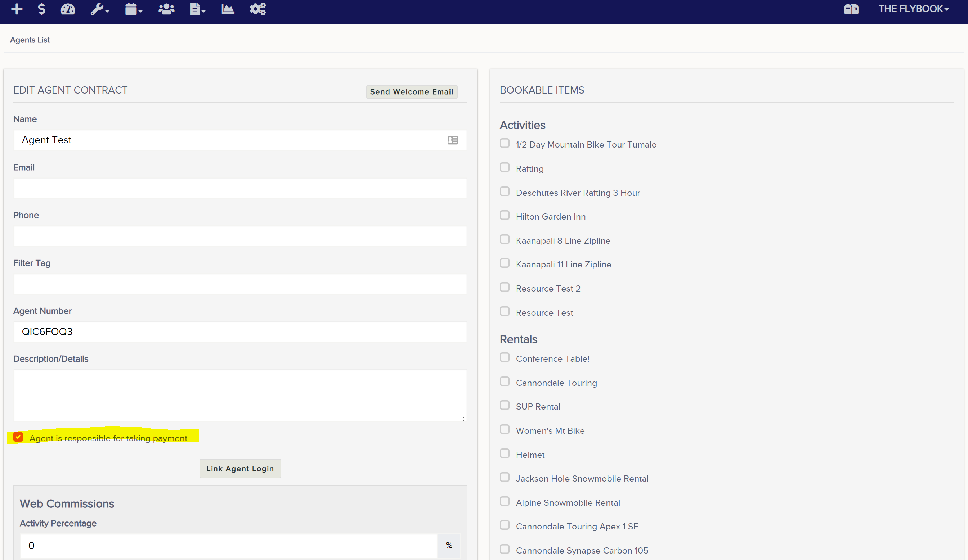The image size is (968, 560).
Task: Click the EDIT AGENT CONTRACT heading
Action: (70, 90)
